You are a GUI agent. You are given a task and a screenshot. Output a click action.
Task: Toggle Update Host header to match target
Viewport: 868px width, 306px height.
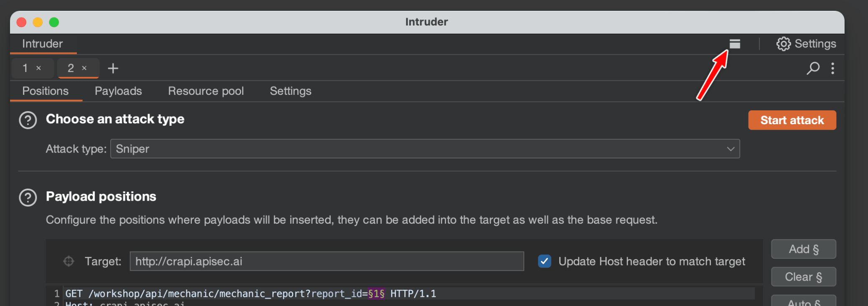coord(544,261)
